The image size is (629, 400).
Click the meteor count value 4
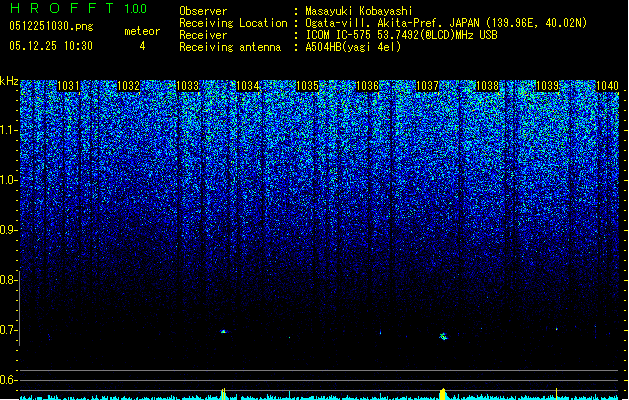click(x=142, y=46)
